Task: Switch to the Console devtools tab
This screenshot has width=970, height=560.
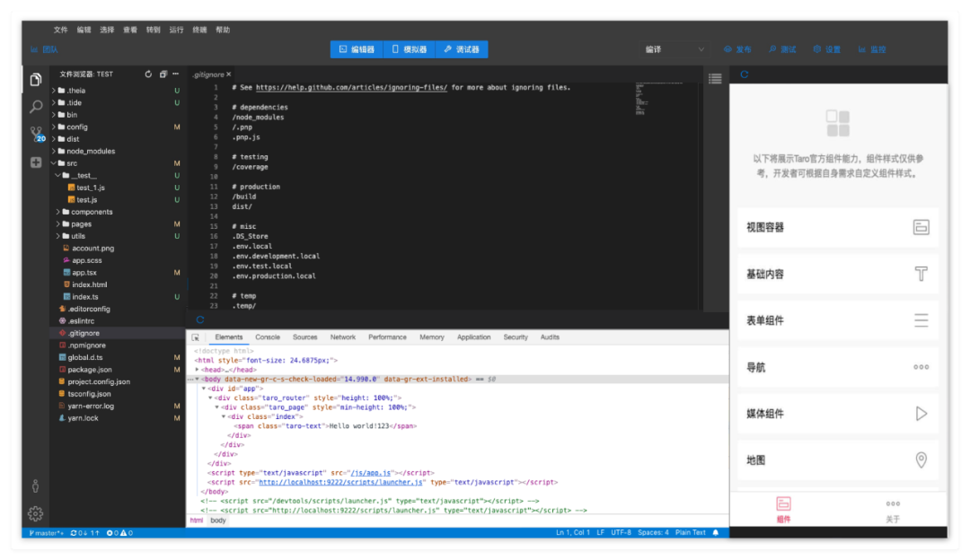Action: click(268, 337)
